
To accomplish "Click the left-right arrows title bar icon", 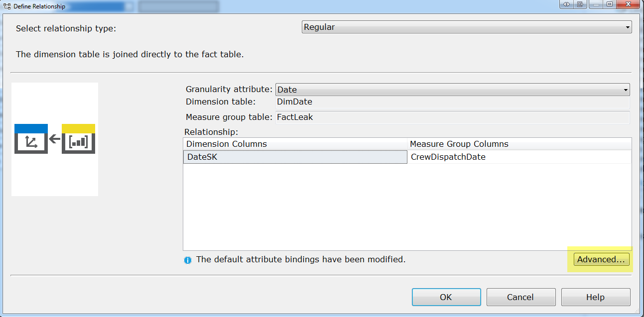I will point(566,4).
